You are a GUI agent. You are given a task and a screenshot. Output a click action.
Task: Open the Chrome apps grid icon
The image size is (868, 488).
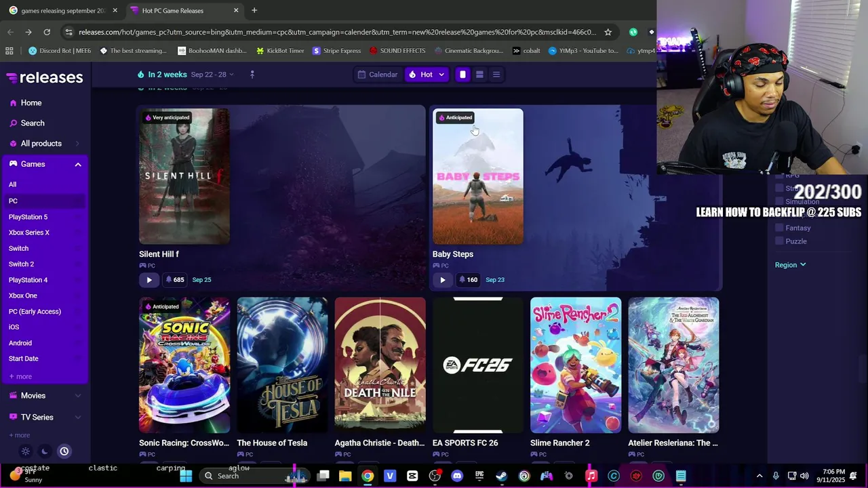9,51
